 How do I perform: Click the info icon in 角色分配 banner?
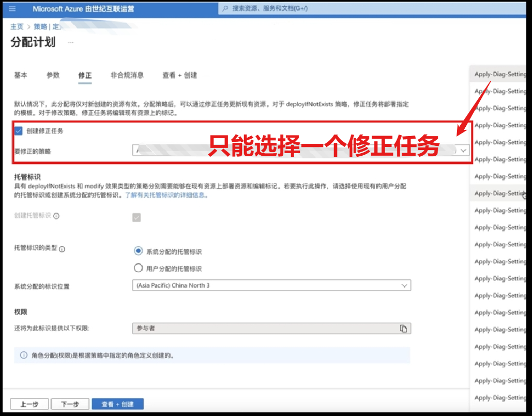point(23,355)
